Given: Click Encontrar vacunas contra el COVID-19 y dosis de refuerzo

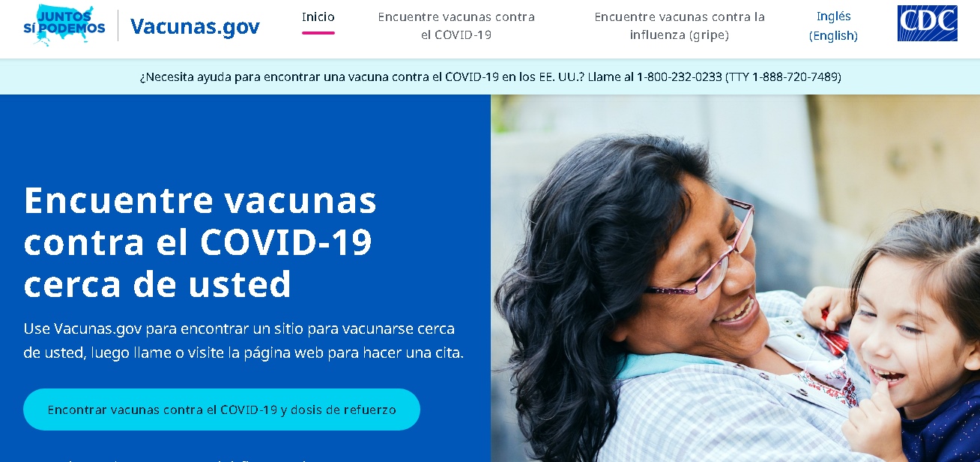Looking at the screenshot, I should pos(222,409).
